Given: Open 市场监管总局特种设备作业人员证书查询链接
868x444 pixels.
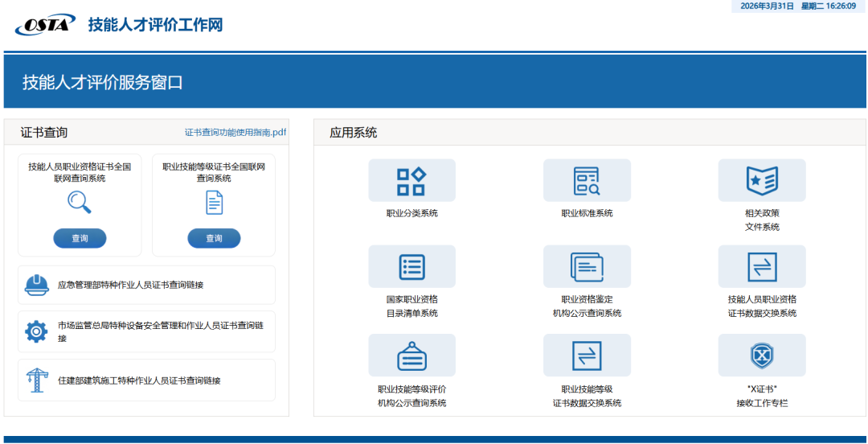Looking at the screenshot, I should coord(160,331).
